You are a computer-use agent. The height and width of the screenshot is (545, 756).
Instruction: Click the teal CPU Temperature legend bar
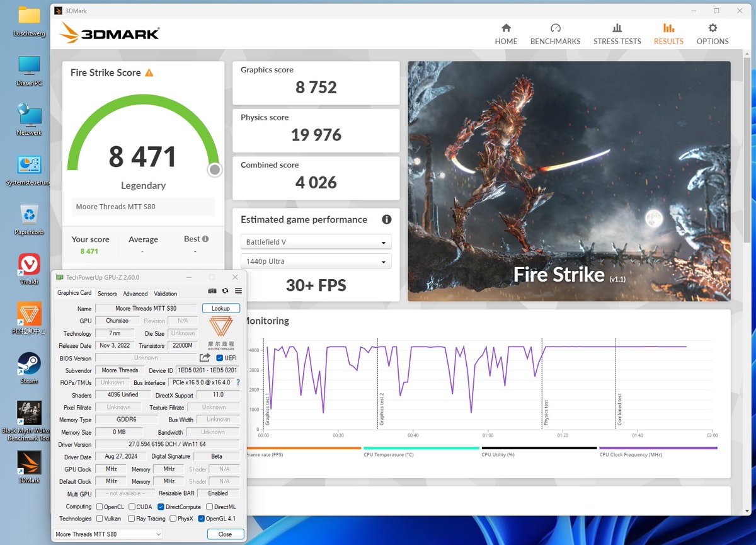pos(421,448)
